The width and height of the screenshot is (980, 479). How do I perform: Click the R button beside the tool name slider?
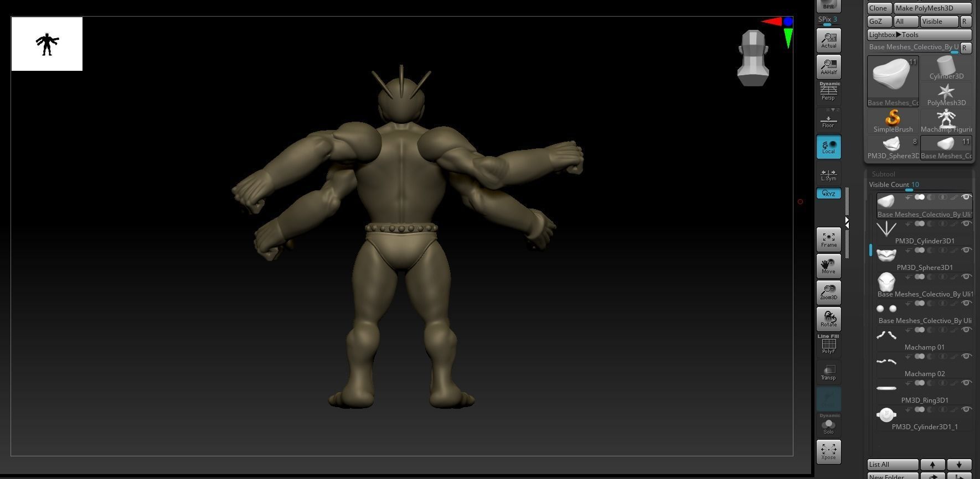(966, 48)
